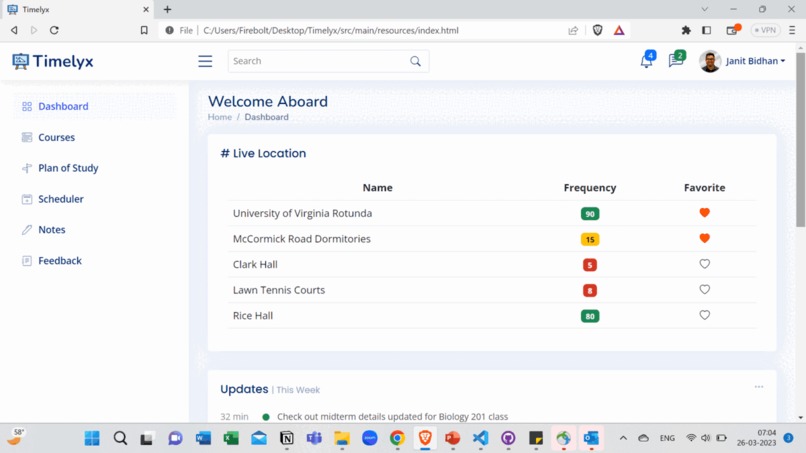
Task: Click McCormick Road Dormitories name
Action: click(x=301, y=239)
